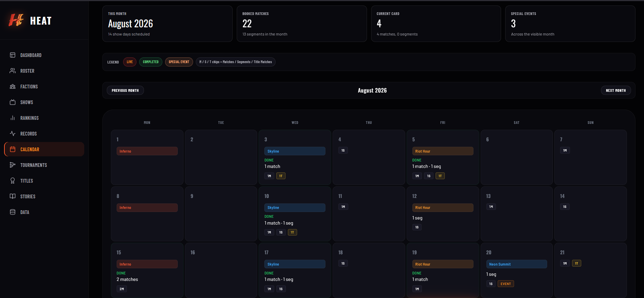This screenshot has width=644, height=298.
Task: Click the 2M chip on August 15
Action: (x=122, y=289)
